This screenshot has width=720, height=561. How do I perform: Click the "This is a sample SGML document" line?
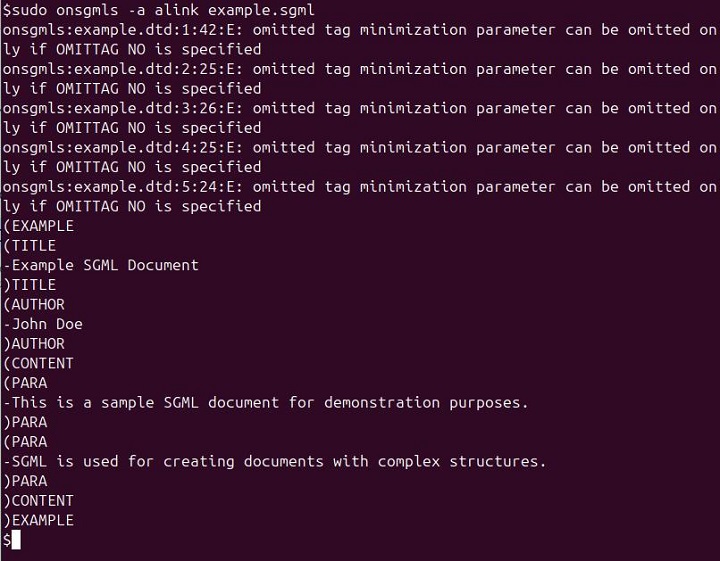266,403
